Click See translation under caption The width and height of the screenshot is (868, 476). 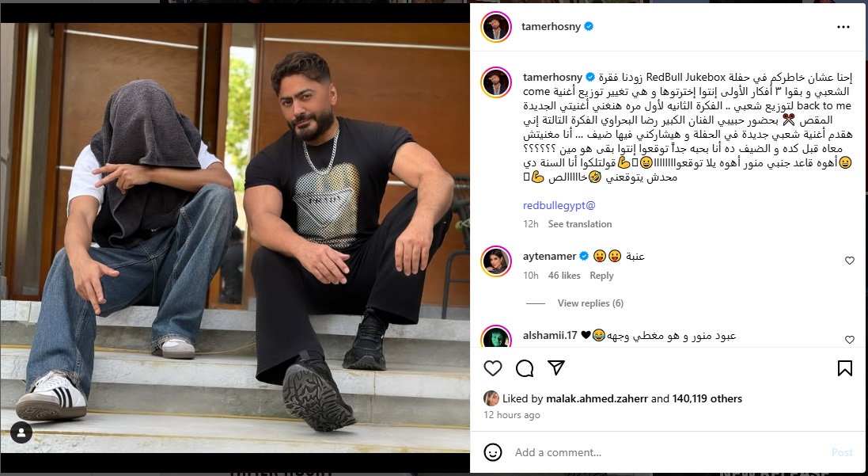click(579, 224)
